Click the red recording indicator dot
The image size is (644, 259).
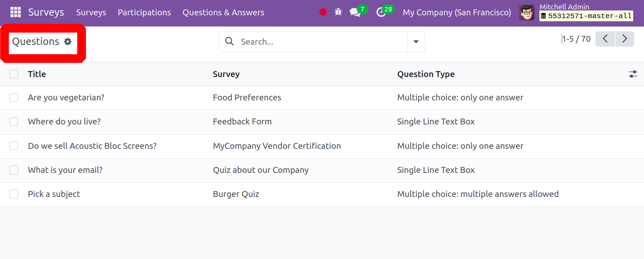323,12
